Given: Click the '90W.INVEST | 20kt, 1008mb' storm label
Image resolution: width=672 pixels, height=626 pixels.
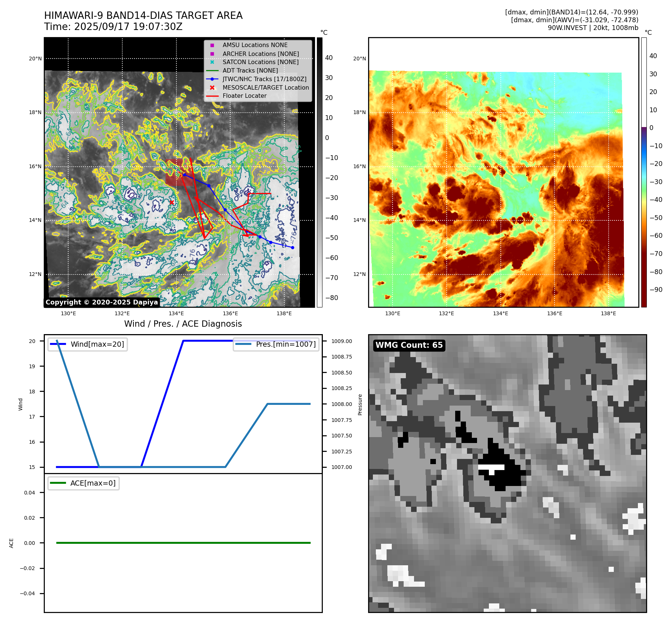Looking at the screenshot, I should pyautogui.click(x=593, y=28).
